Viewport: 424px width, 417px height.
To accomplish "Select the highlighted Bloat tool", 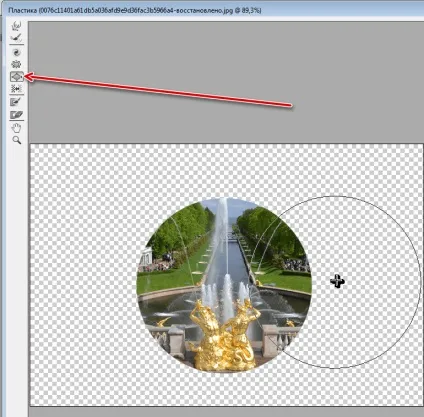I will click(x=16, y=77).
